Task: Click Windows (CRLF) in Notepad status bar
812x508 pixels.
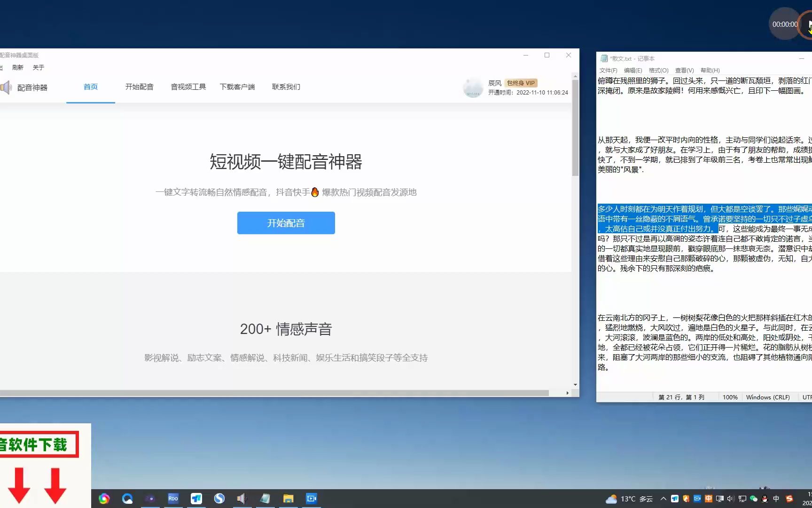Action: (768, 397)
